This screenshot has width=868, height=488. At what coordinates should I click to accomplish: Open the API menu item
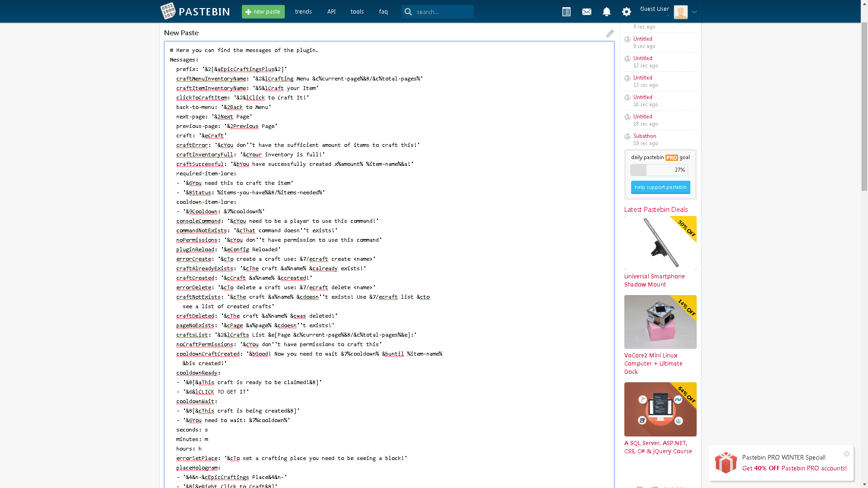point(331,12)
